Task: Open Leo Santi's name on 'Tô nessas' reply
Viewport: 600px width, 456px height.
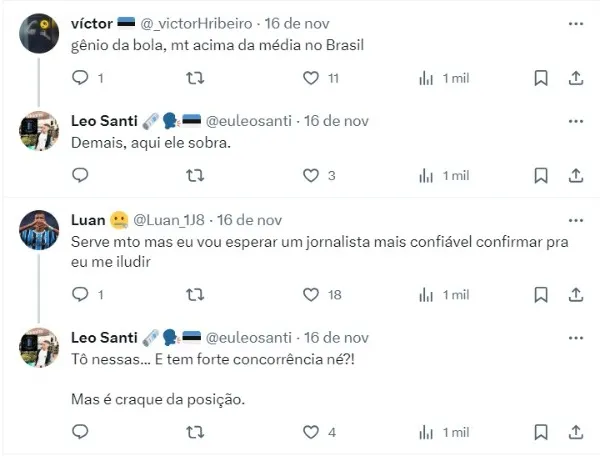Action: pos(104,337)
